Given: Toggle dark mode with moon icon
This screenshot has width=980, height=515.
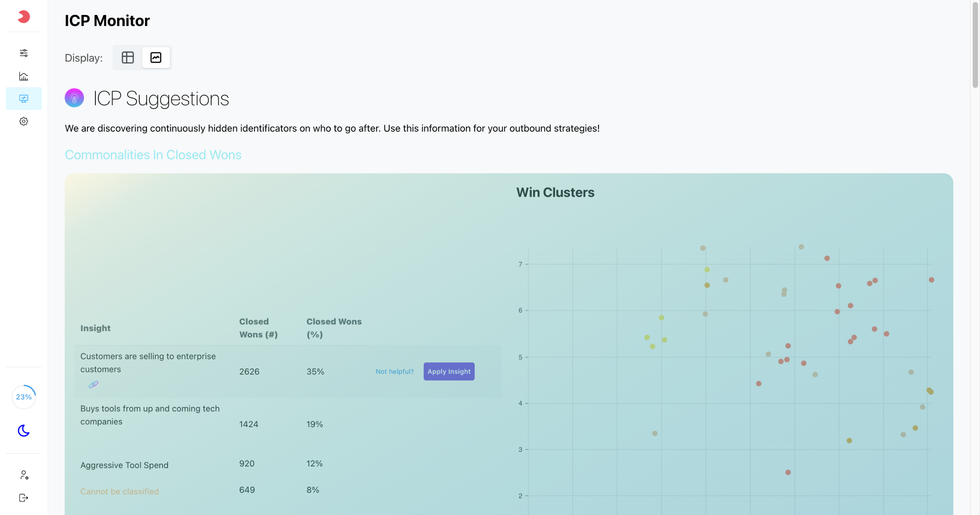Looking at the screenshot, I should (x=24, y=430).
